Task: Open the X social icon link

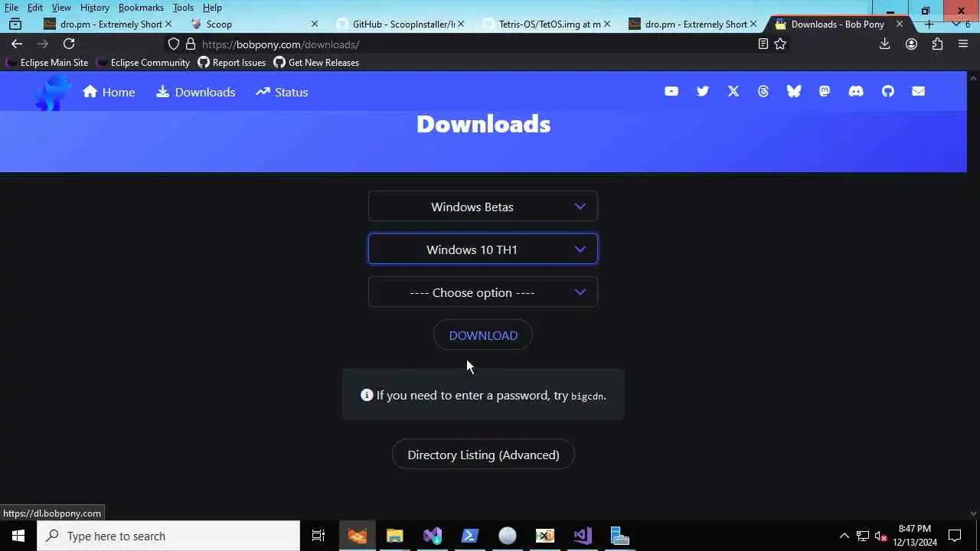Action: click(x=733, y=92)
